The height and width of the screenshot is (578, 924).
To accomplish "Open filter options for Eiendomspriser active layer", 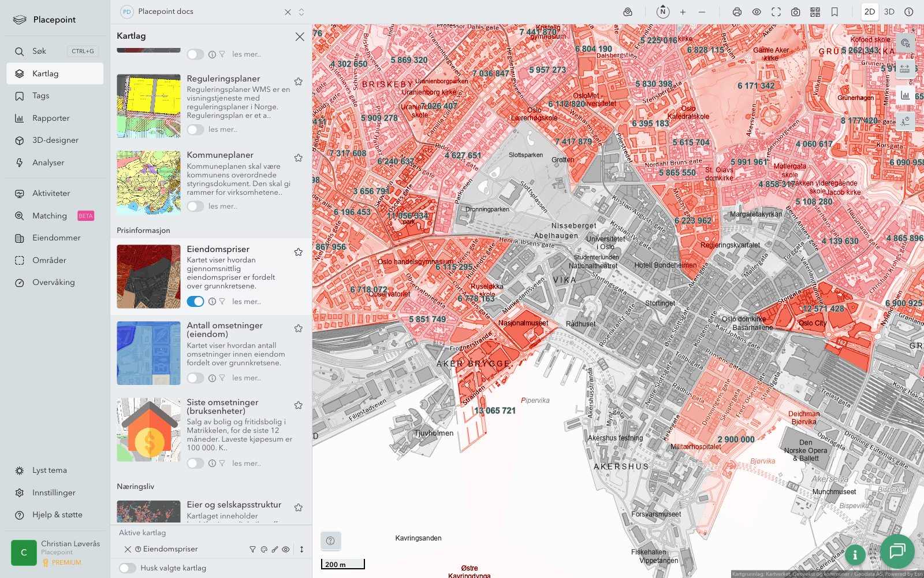I will (x=252, y=550).
